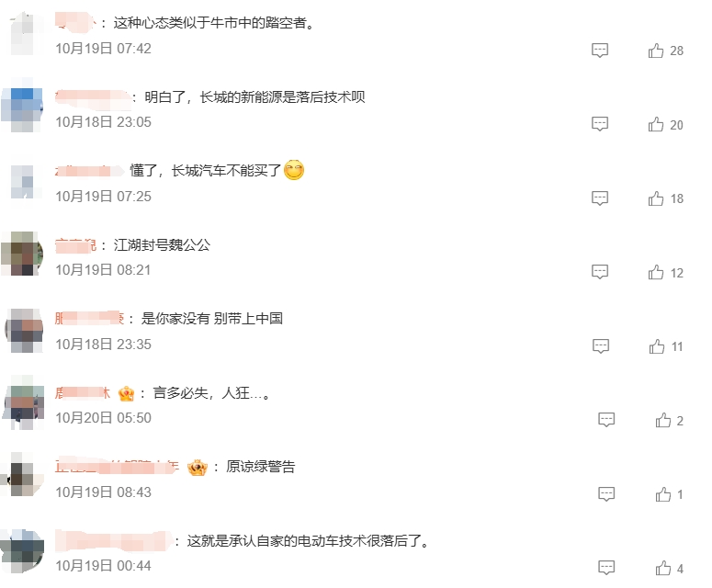Like the 长城汽车不能买了 comment

[x=656, y=198]
